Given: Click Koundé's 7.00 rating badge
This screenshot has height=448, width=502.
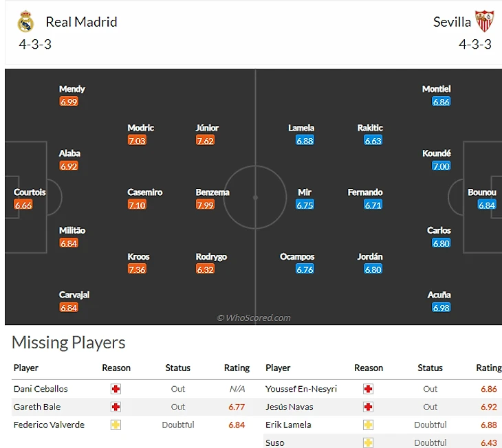Looking at the screenshot, I should 441,166.
